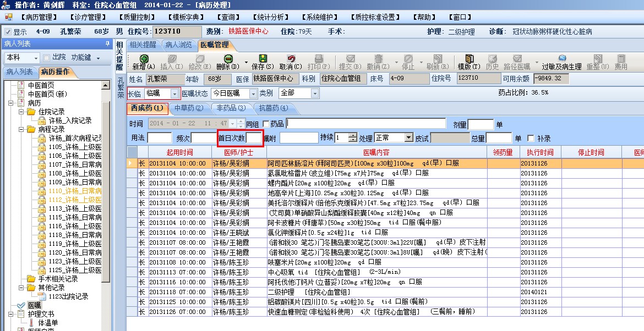
Task: Click the 药品 name input field
Action: tap(366, 124)
